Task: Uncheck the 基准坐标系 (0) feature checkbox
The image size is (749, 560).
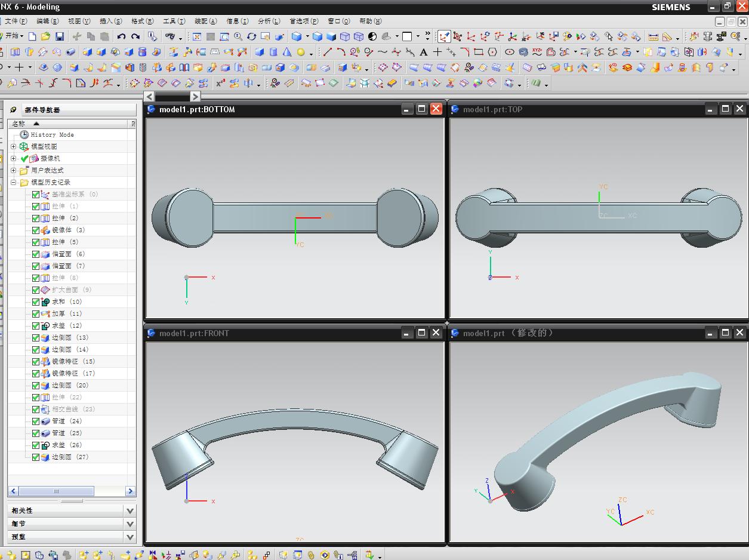Action: pyautogui.click(x=36, y=195)
